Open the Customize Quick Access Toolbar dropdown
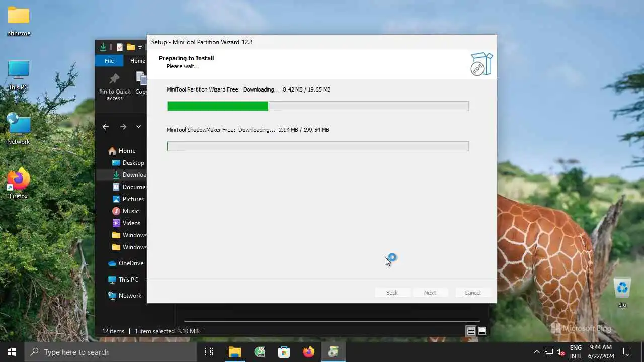Image resolution: width=644 pixels, height=362 pixels. pos(140,48)
